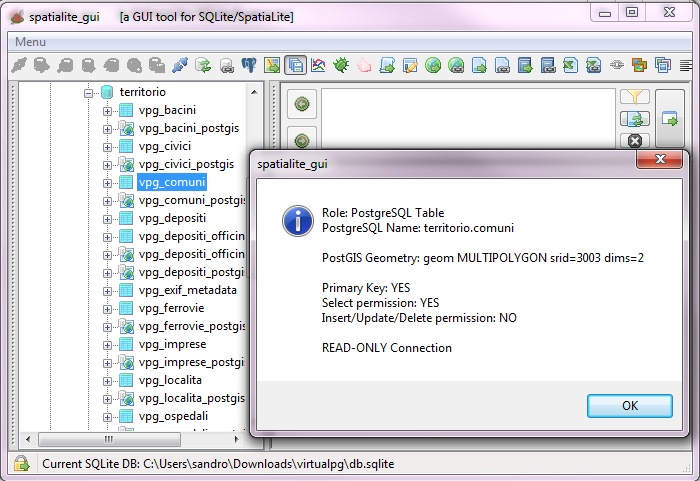Click inside the SQL query text area

click(468, 117)
